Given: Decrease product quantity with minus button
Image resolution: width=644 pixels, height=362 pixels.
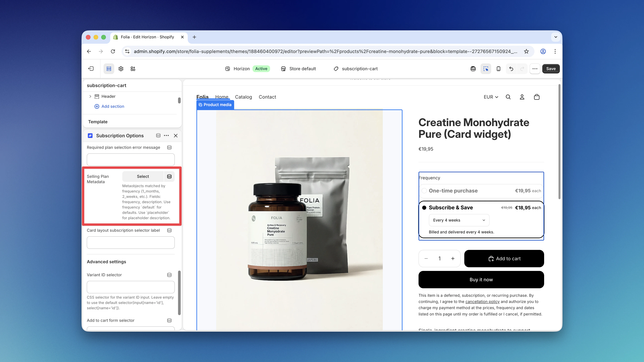Looking at the screenshot, I should click(x=426, y=259).
